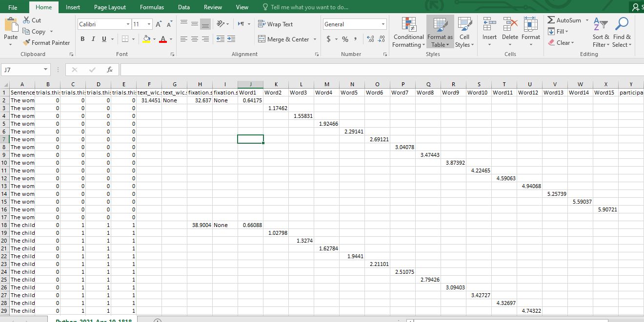Toggle Underline formatting
The image size is (644, 322).
pos(104,39)
